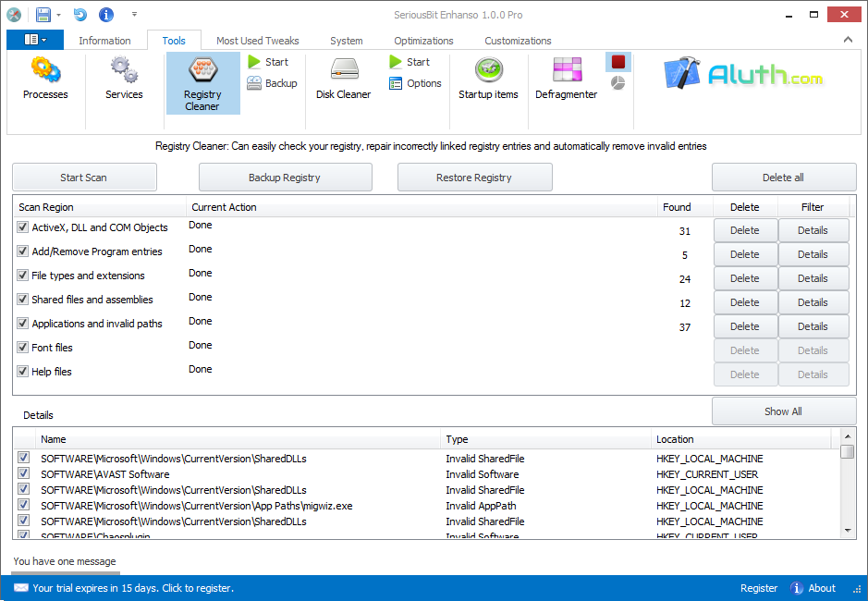Switch to the Optimizations tab
This screenshot has height=601, width=868.
click(422, 41)
